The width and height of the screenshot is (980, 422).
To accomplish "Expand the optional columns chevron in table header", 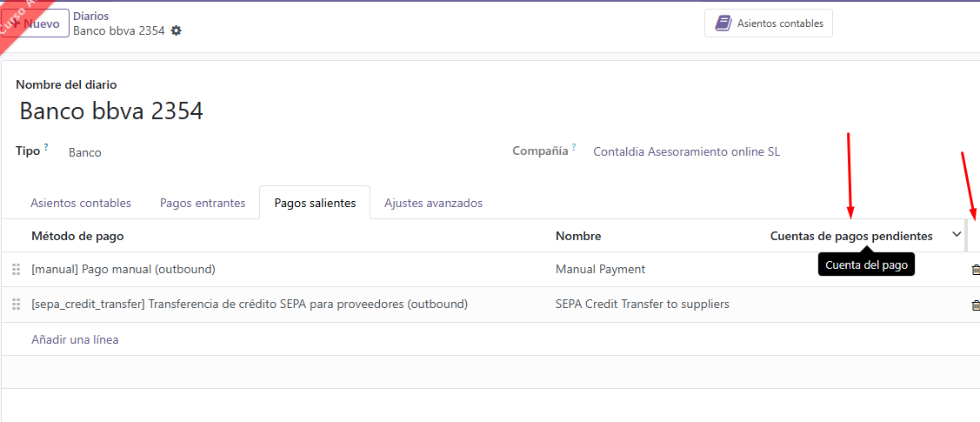I will pyautogui.click(x=957, y=235).
